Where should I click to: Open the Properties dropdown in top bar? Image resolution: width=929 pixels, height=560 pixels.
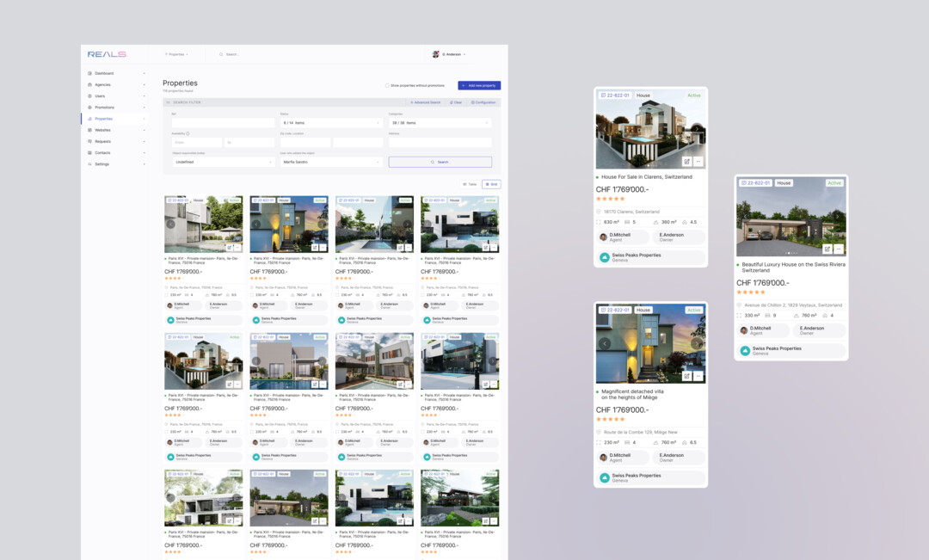[x=176, y=54]
